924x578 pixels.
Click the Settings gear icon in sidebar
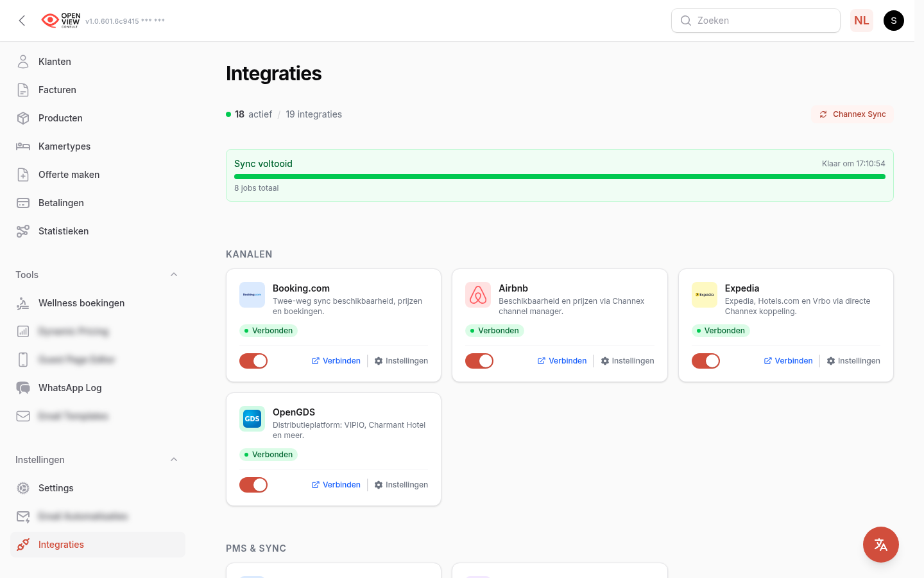coord(23,488)
